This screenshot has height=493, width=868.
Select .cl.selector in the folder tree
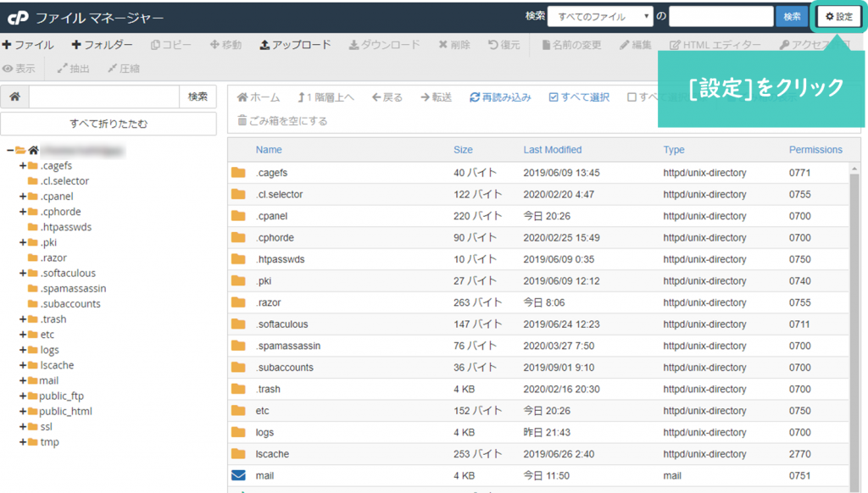tap(64, 181)
